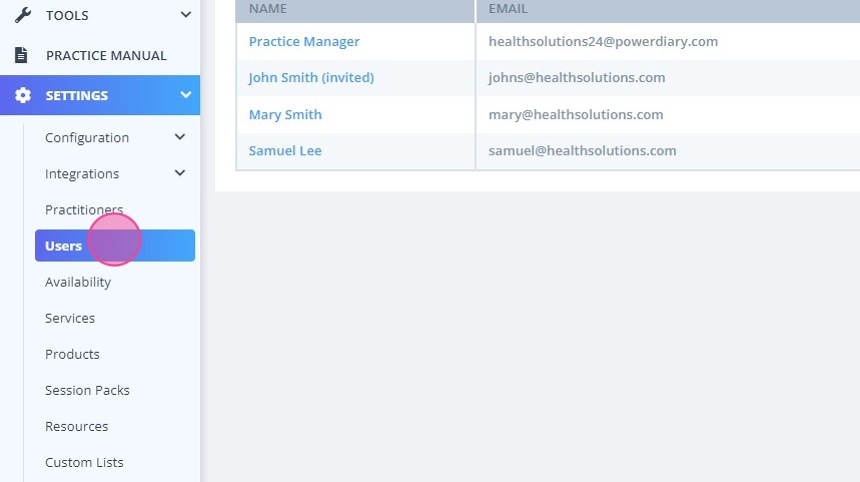Image resolution: width=860 pixels, height=482 pixels.
Task: Open Configuration settings item
Action: [x=87, y=138]
